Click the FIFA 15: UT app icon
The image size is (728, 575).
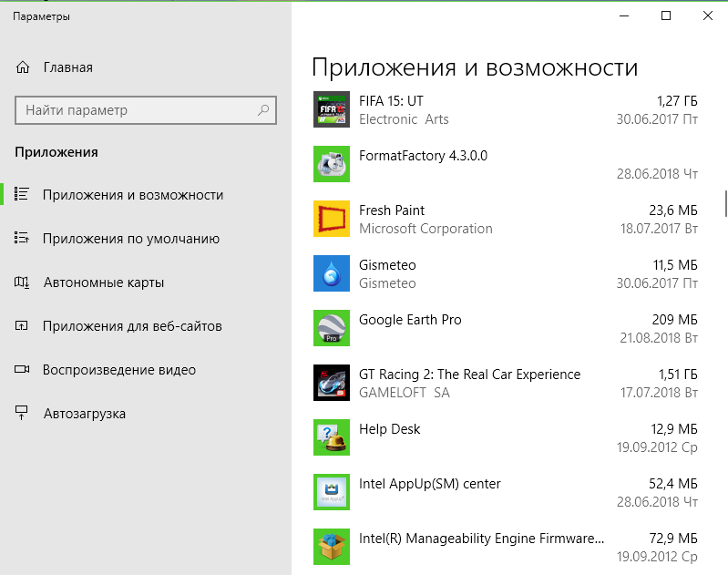[332, 109]
